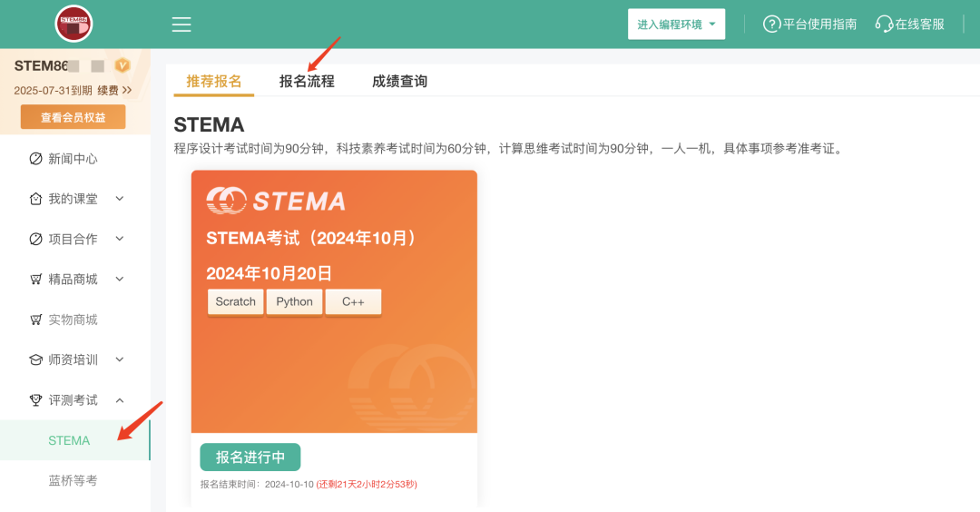Screen dimensions: 980x512
Task: Toggle the hamburger sidebar menu icon
Action: [181, 25]
